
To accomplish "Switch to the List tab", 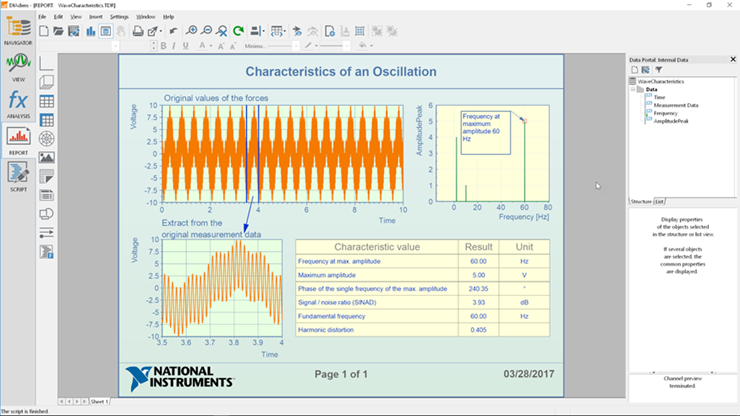I will (659, 201).
